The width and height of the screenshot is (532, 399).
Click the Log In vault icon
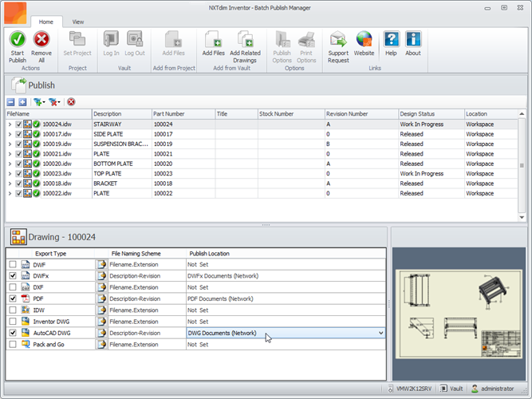tap(111, 39)
